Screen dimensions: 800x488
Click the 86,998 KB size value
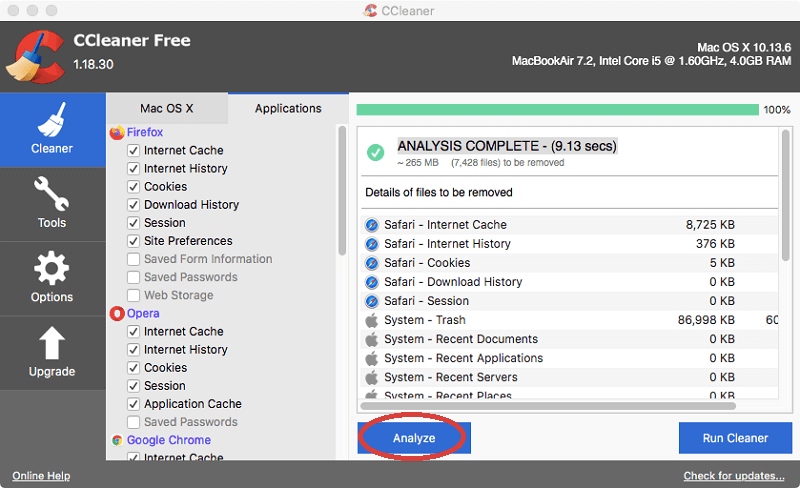pos(706,320)
